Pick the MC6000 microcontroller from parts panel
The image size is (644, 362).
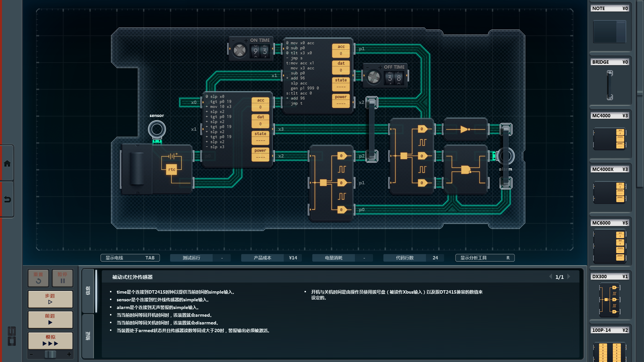coord(609,246)
